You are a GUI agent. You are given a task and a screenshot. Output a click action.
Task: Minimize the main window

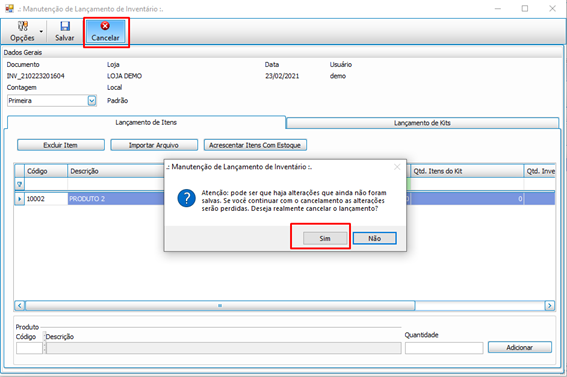coord(498,8)
